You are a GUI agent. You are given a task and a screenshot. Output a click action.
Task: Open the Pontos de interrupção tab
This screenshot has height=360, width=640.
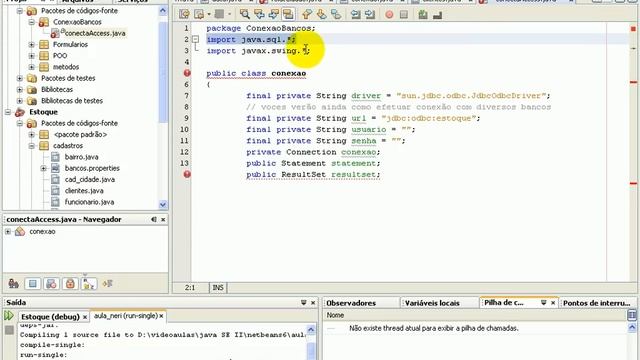click(x=596, y=303)
